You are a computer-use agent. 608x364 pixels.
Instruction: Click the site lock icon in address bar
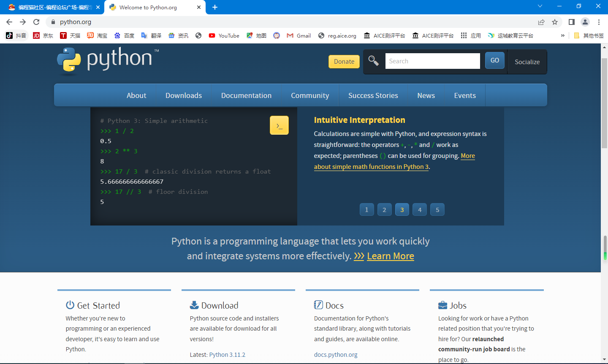53,22
